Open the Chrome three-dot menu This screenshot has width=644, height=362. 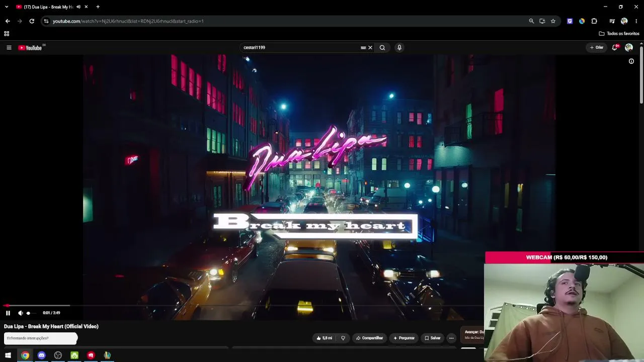(x=636, y=21)
